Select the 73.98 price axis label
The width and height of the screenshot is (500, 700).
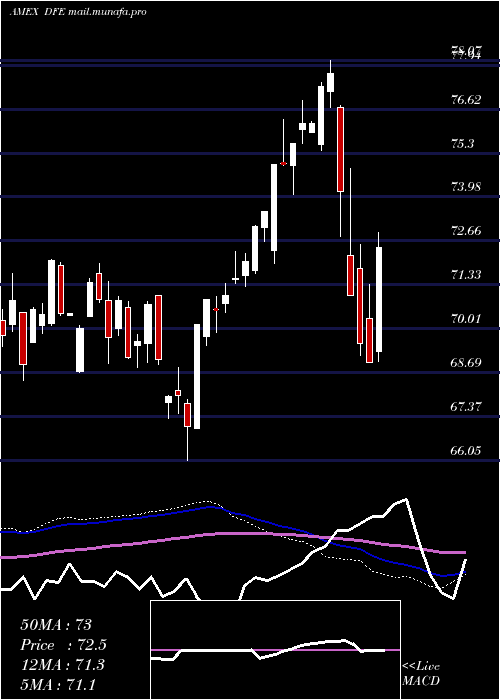coord(466,187)
